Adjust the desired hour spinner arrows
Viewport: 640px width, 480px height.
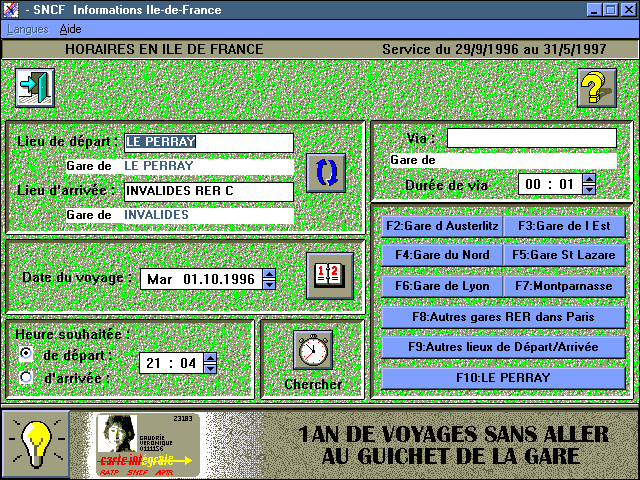click(x=212, y=363)
